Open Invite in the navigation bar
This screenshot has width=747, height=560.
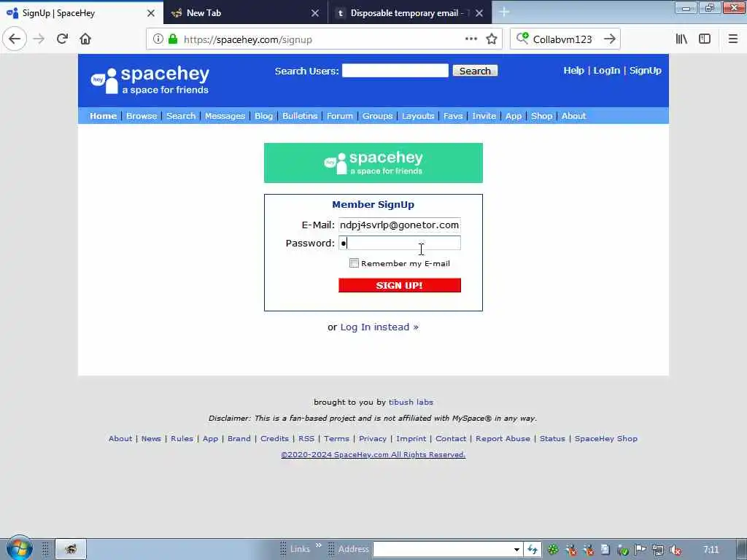(x=484, y=116)
